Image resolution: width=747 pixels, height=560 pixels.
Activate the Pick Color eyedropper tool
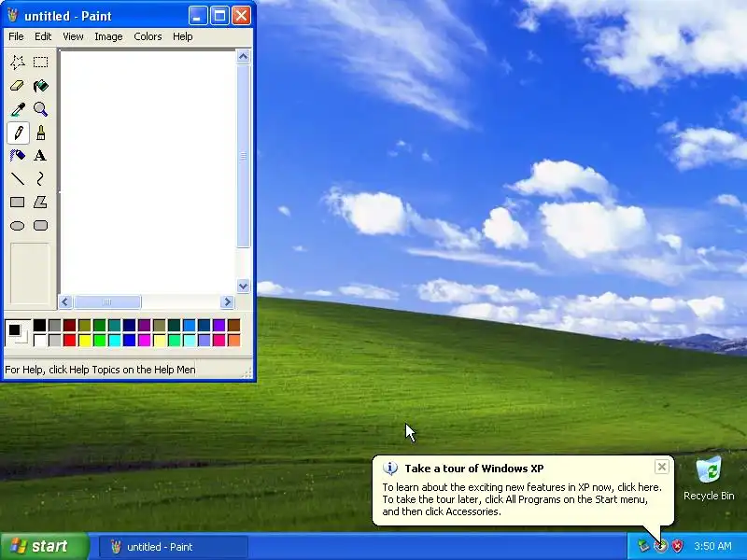click(x=18, y=109)
